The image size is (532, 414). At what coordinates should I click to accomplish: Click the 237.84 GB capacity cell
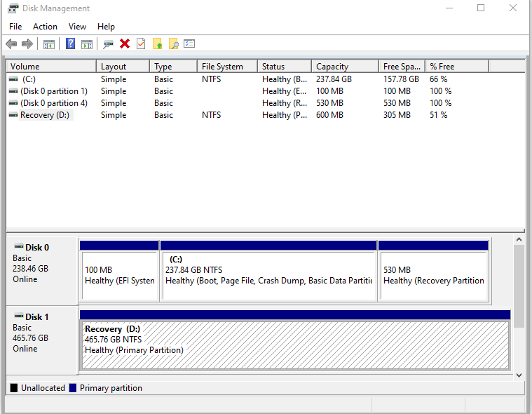click(x=334, y=79)
